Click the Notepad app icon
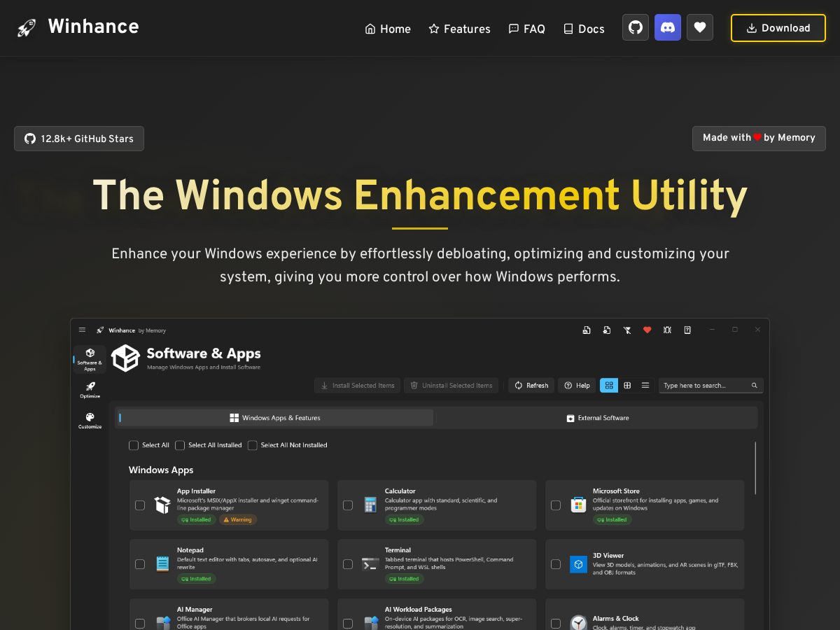 coord(162,563)
